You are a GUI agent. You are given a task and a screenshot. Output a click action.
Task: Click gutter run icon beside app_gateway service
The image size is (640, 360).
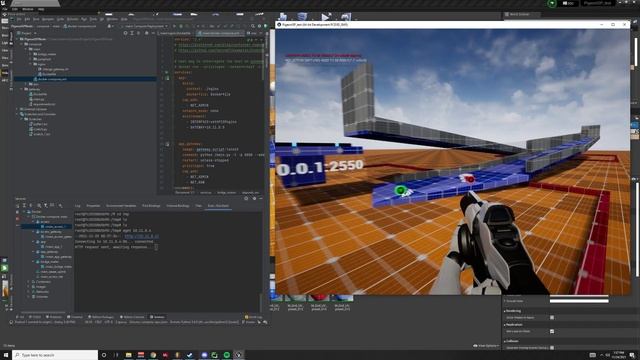(x=167, y=144)
